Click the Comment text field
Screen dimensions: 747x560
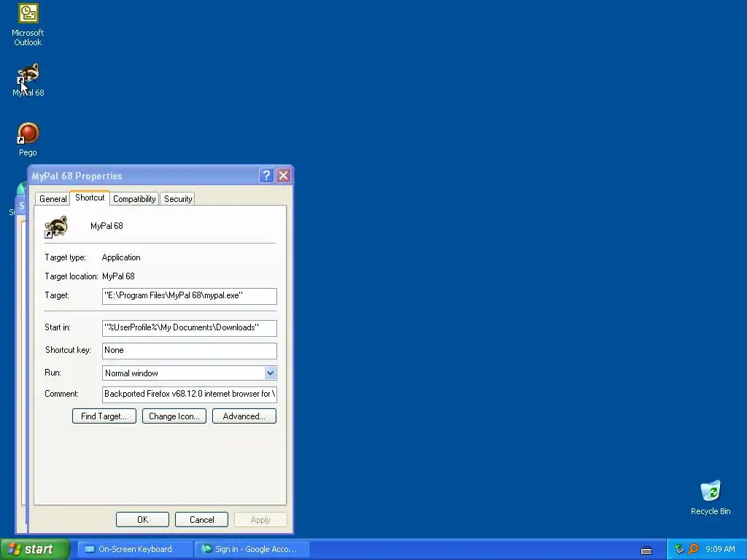(x=190, y=394)
